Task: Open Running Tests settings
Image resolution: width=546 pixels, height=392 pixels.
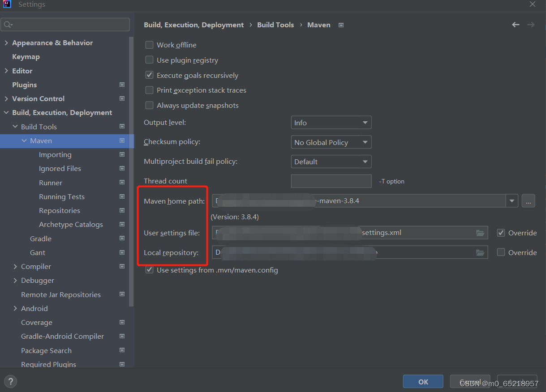Action: pyautogui.click(x=62, y=197)
